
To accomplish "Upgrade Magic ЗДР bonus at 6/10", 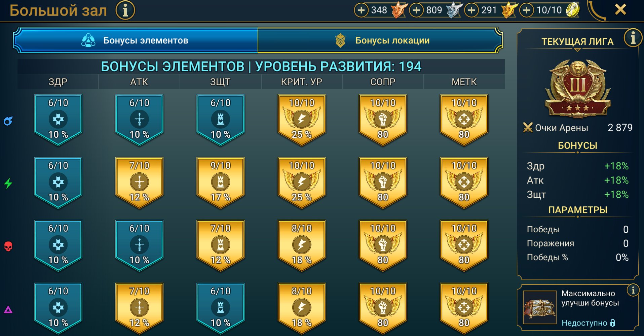I will click(x=58, y=120).
